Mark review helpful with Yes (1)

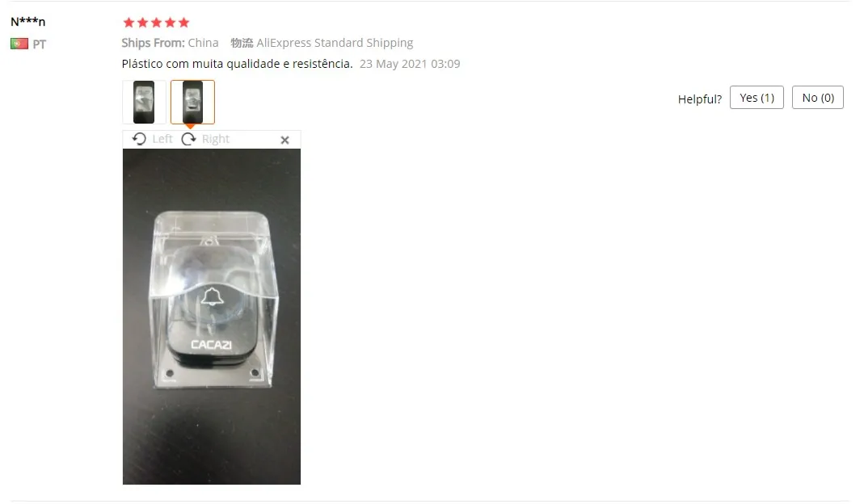[x=757, y=98]
